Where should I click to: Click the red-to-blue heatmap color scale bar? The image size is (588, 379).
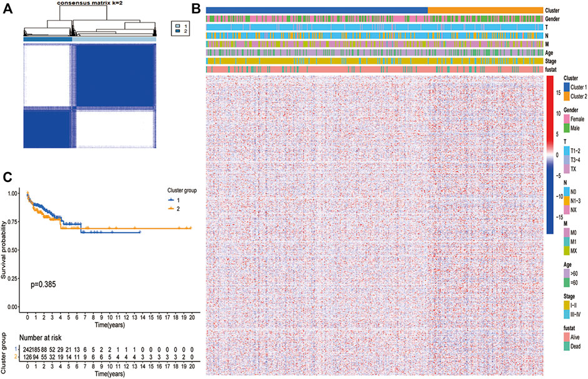pos(550,154)
